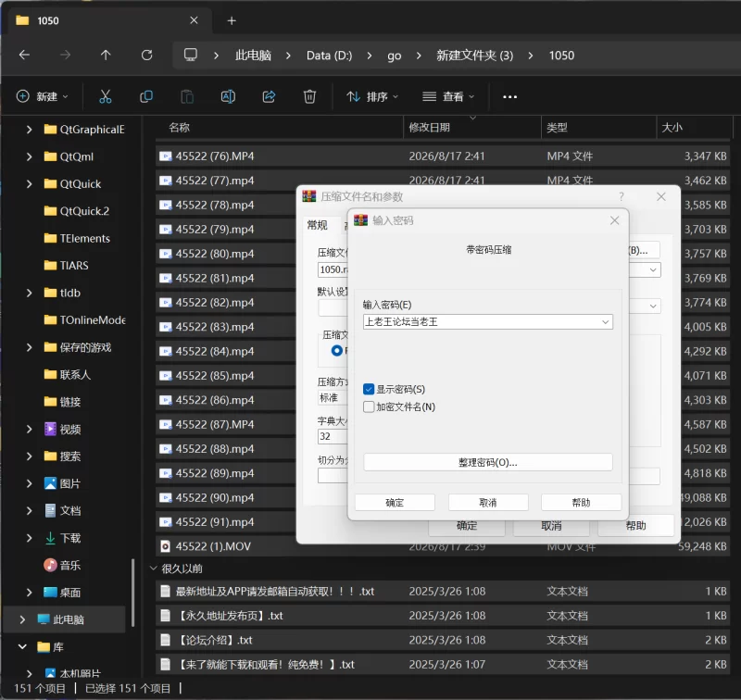
Task: Refresh the current folder view
Action: pos(146,56)
